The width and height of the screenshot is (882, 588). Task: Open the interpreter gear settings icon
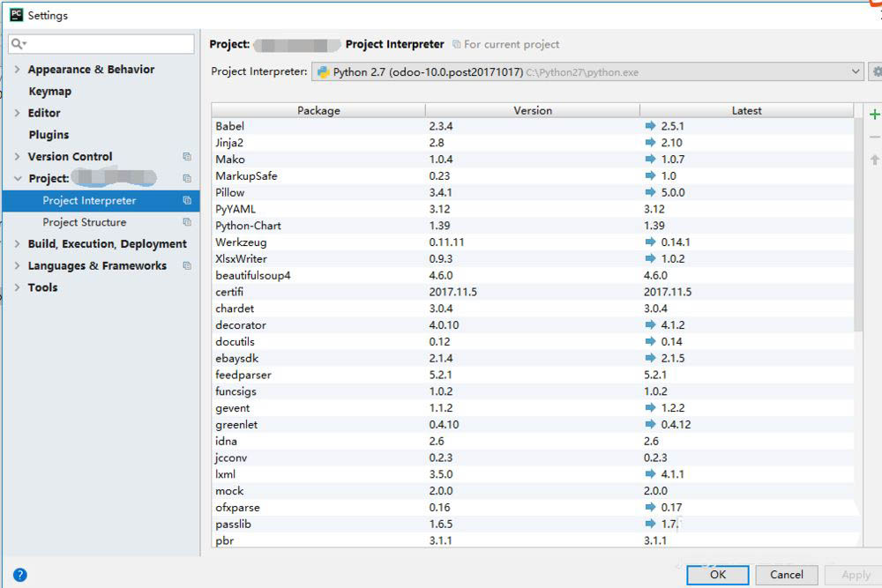tap(877, 72)
